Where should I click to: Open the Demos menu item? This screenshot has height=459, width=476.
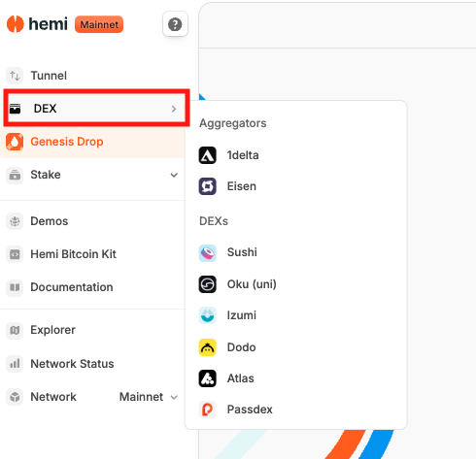coord(92,221)
